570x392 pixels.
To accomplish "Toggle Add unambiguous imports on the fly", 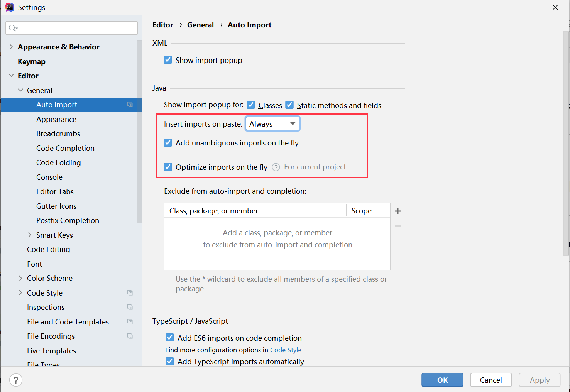I will [x=168, y=142].
